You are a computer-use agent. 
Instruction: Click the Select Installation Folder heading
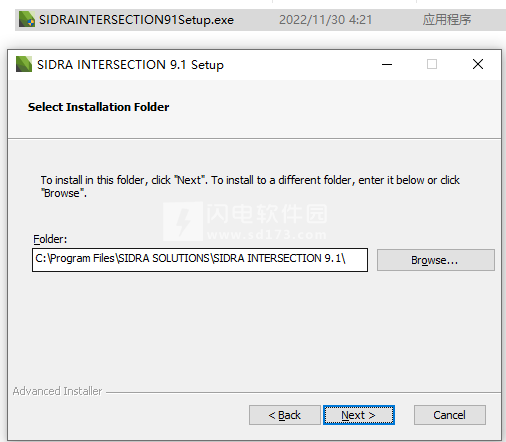click(98, 107)
